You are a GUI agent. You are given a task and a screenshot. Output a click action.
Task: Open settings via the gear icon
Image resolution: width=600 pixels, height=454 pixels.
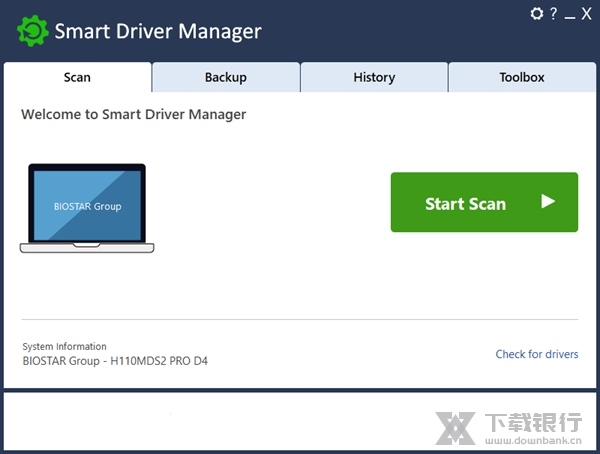536,13
